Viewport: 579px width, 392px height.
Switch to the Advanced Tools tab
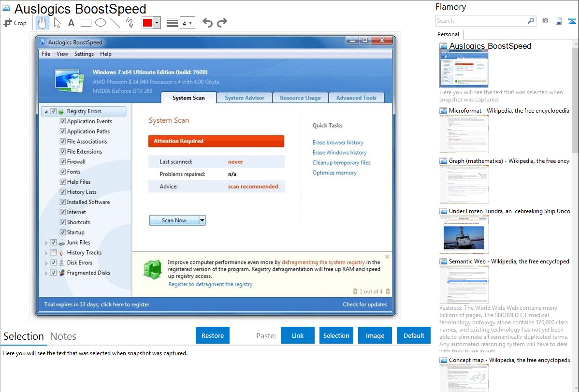[x=356, y=98]
